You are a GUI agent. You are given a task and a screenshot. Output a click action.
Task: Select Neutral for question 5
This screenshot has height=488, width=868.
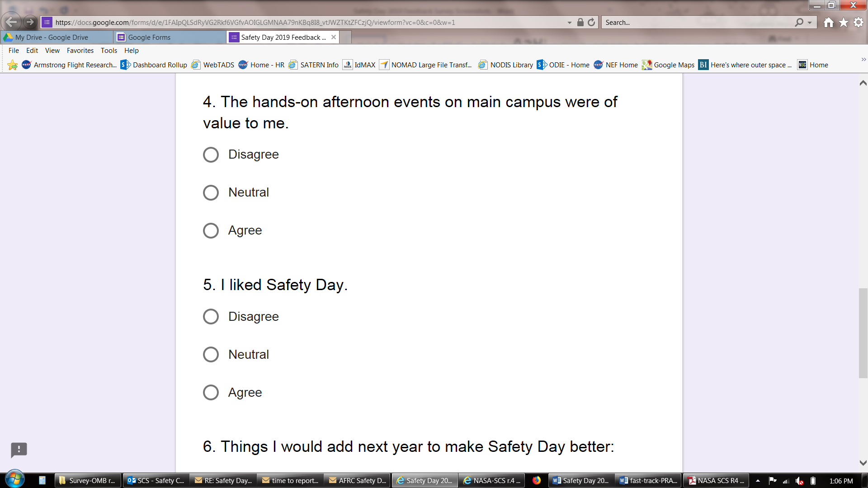[x=211, y=355]
